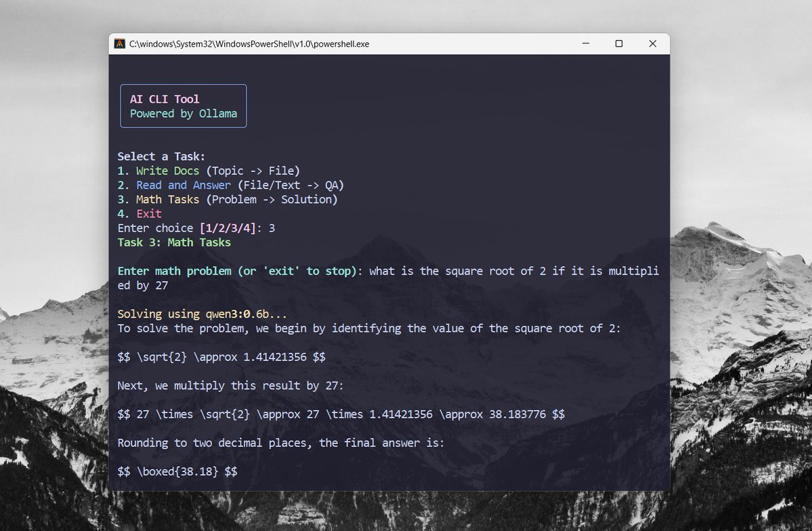
Task: Click the sqrt{2} approx 1.41421356 formula line
Action: pos(221,356)
